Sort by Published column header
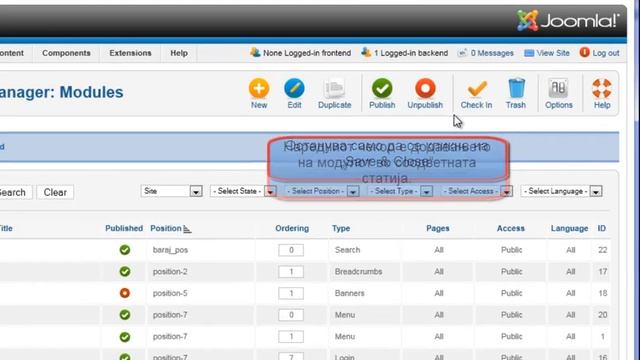This screenshot has width=640, height=360. [x=124, y=229]
